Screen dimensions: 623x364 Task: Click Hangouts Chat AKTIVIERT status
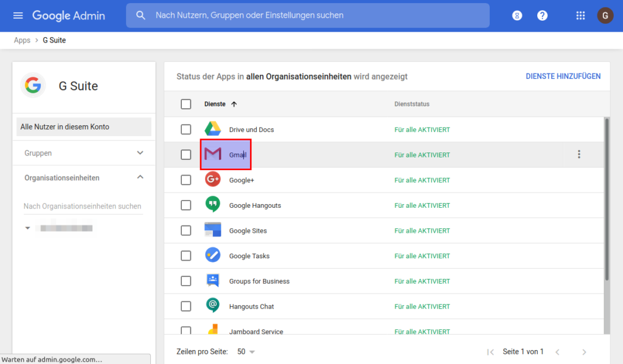tap(422, 306)
